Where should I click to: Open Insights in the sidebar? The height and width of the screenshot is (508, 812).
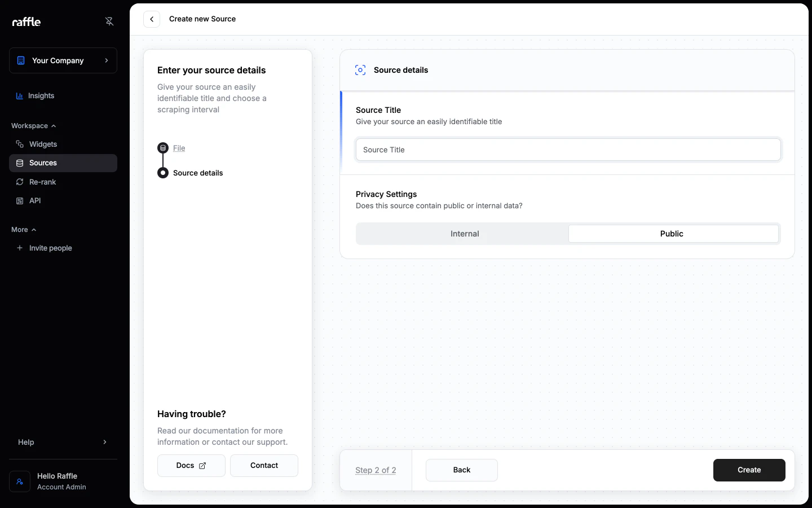click(x=63, y=96)
